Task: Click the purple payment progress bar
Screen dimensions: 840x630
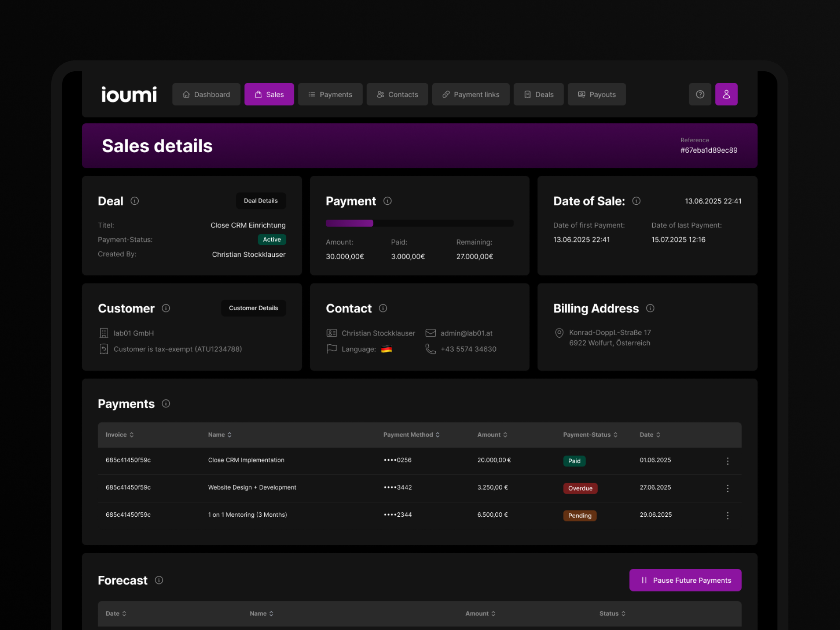Action: click(350, 223)
